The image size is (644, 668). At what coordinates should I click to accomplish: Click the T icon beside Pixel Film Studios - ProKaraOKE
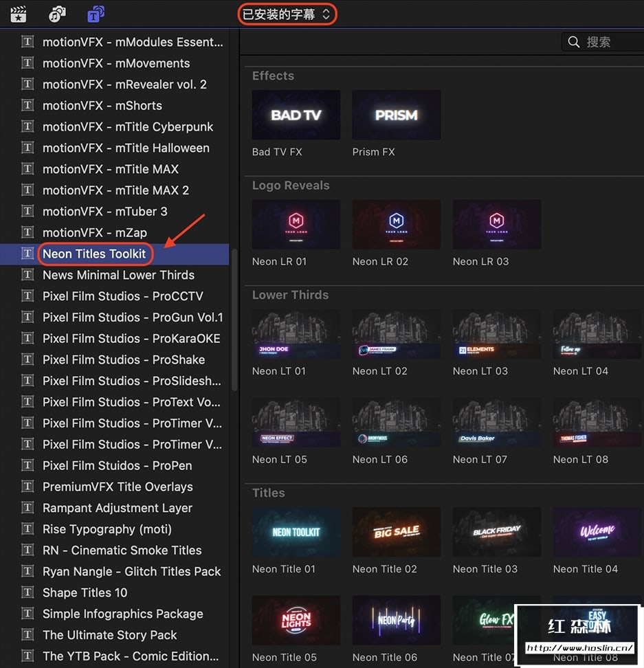tap(27, 338)
